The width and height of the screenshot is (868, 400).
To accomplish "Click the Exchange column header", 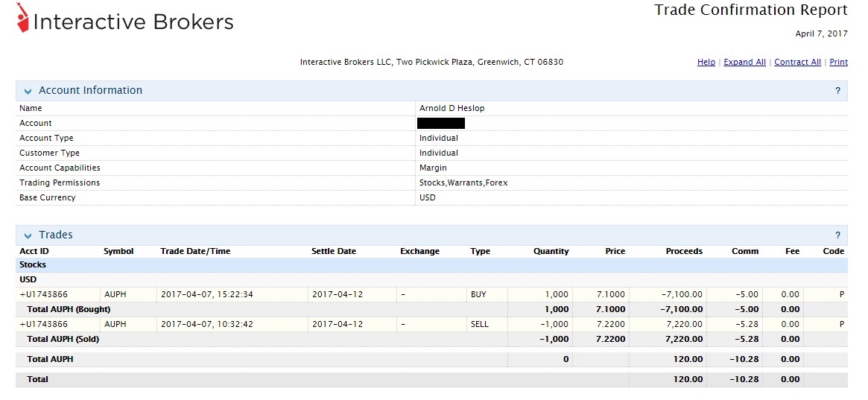I will tap(419, 251).
